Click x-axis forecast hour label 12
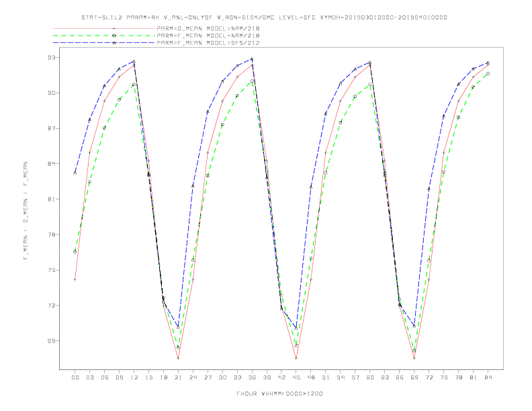The width and height of the screenshot is (532, 411). (134, 377)
